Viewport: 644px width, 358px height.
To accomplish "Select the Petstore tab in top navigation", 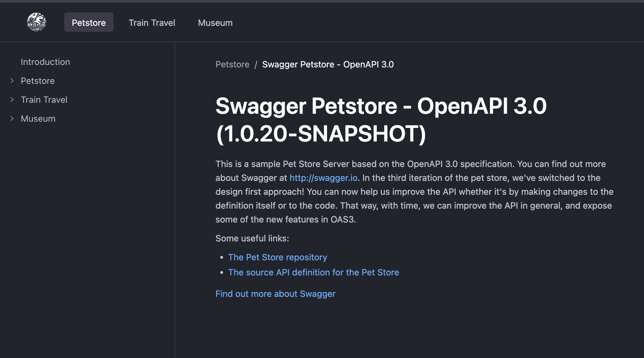I will click(x=89, y=22).
